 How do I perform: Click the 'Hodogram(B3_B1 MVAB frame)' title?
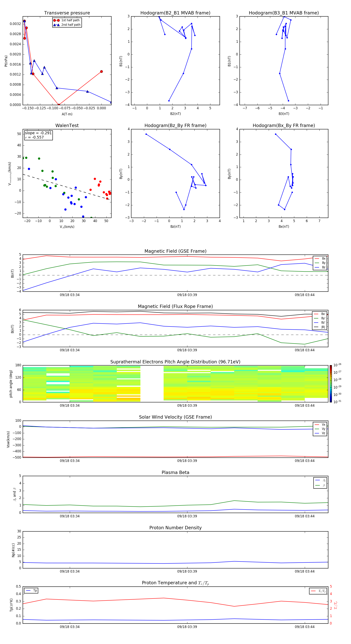coord(284,13)
